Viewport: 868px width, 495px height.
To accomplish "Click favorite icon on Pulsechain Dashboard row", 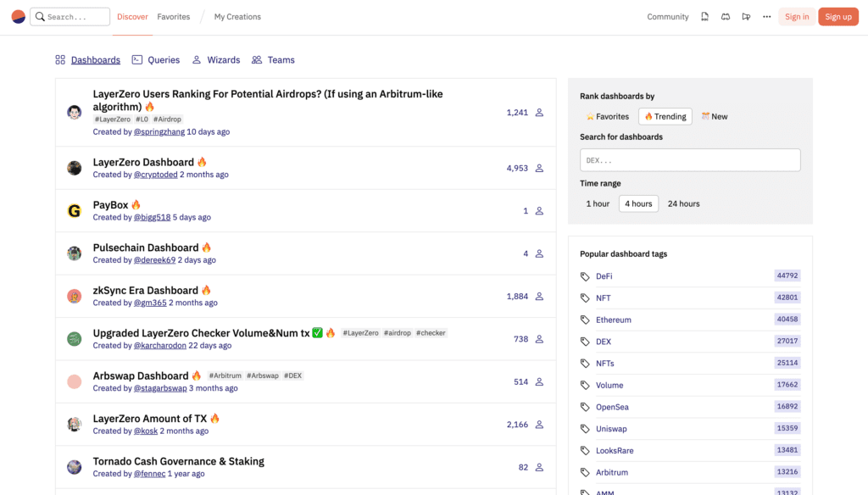I will 539,253.
